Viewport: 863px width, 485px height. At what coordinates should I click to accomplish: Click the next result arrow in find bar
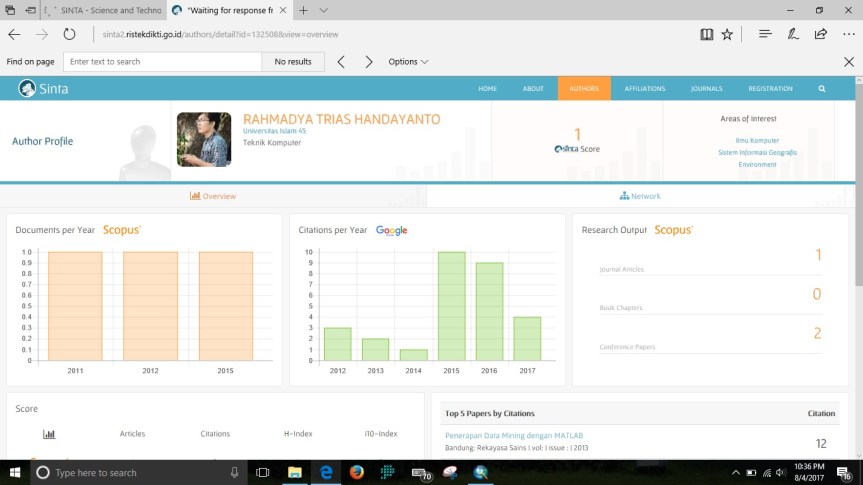(368, 62)
